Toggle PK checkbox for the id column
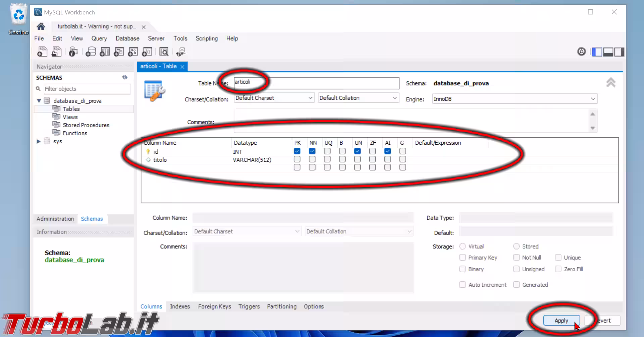The width and height of the screenshot is (644, 337). tap(297, 151)
